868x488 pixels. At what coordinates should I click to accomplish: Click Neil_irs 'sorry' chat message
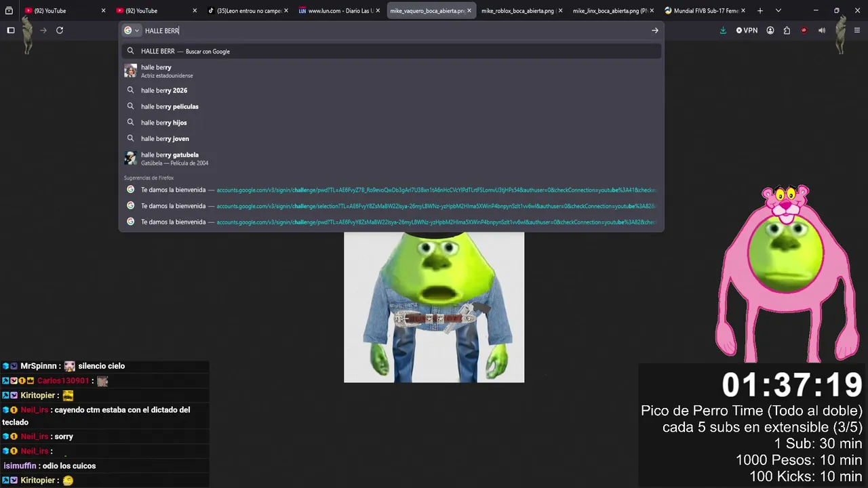[x=64, y=436]
